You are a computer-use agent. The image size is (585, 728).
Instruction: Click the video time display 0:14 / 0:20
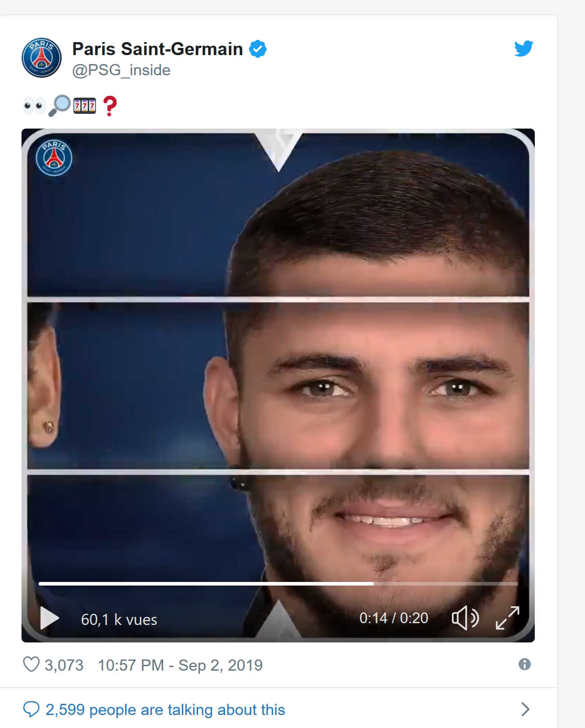coord(394,618)
